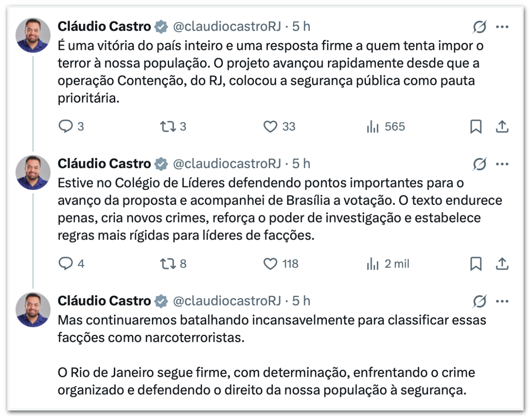Bookmark the first tweet about 'vitória do país'
The height and width of the screenshot is (420, 531).
[x=476, y=126]
